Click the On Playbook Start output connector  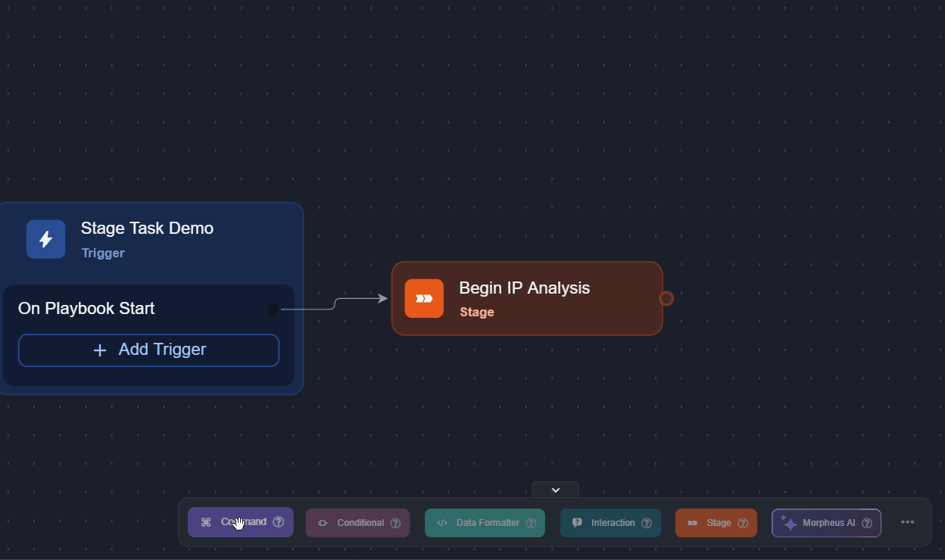point(273,309)
